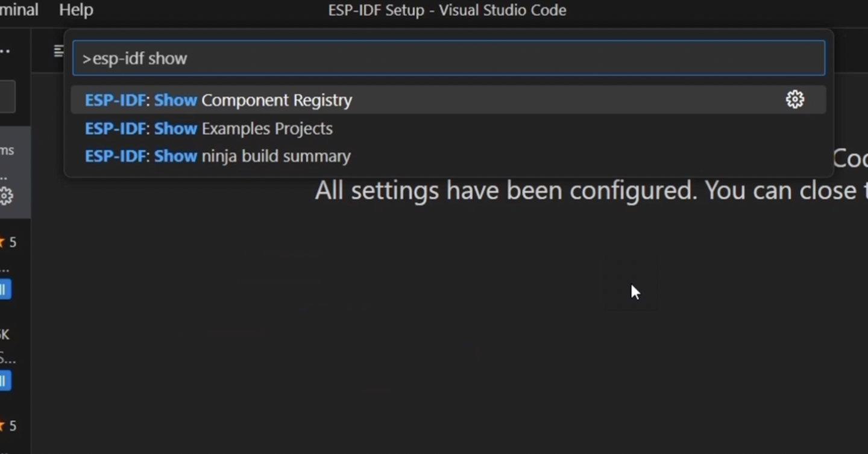Click the hamburger icon above the editor area
The image size is (868, 454).
[x=58, y=51]
